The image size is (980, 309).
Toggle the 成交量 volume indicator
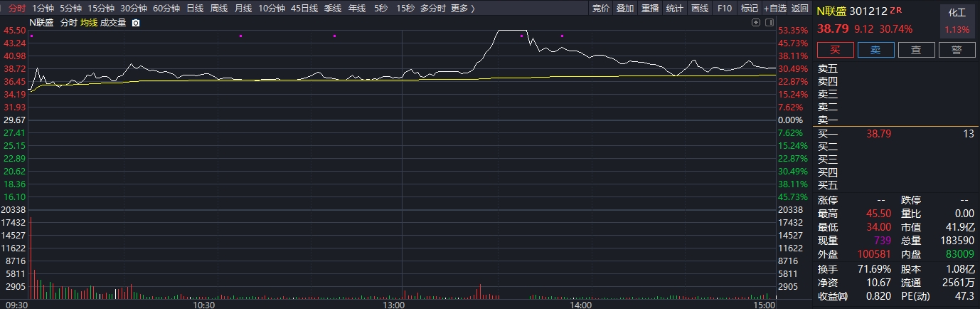pos(113,23)
